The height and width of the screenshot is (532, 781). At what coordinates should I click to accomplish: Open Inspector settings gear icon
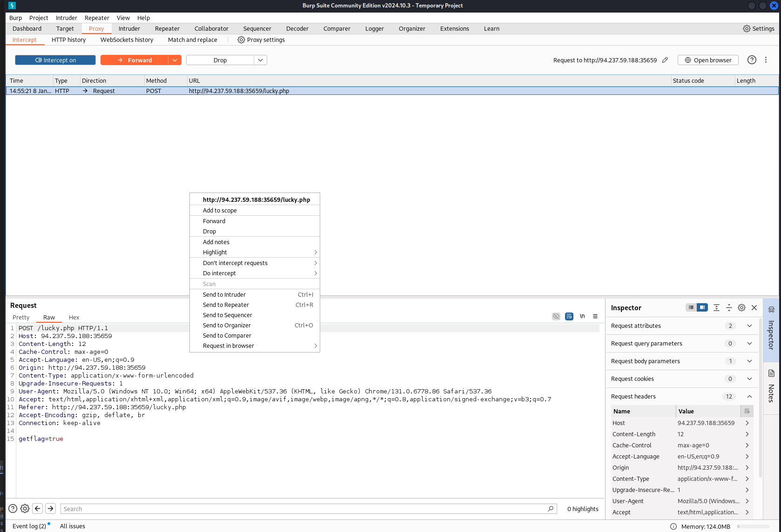(742, 308)
